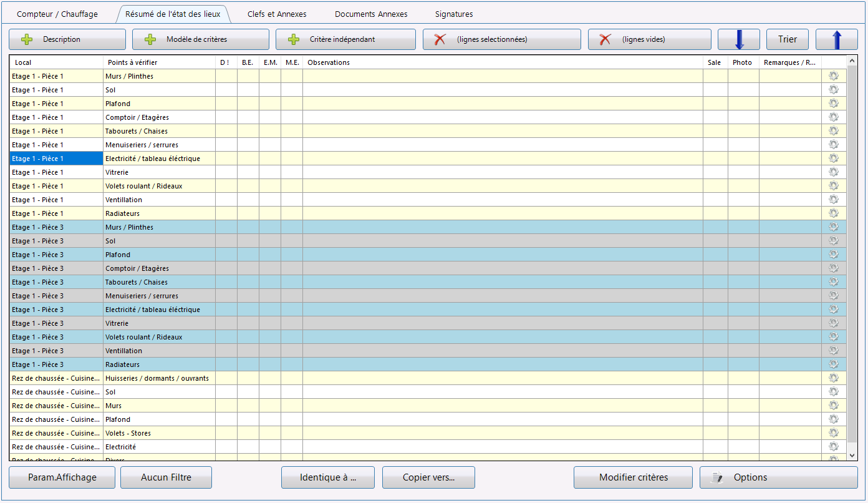Add a Modèle de critères
This screenshot has height=503, width=868.
(x=200, y=39)
